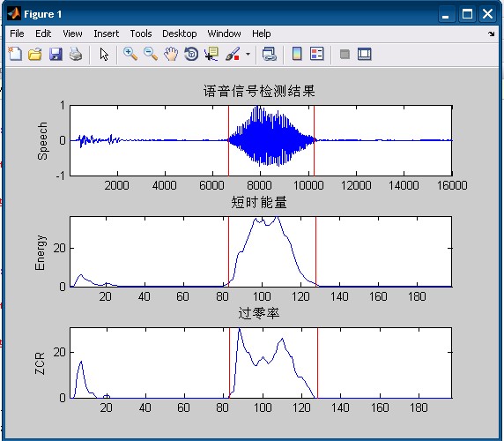
Task: Open the Desktop menu
Action: [180, 34]
